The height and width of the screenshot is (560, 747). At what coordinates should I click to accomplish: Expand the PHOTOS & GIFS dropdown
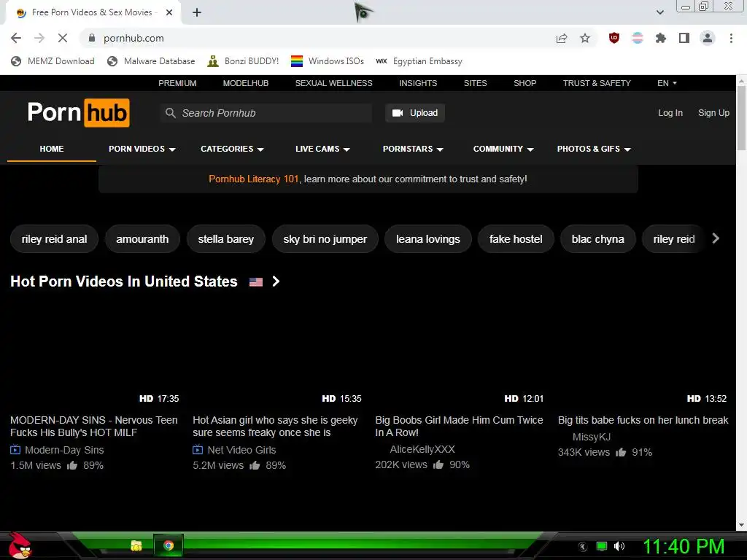[594, 149]
